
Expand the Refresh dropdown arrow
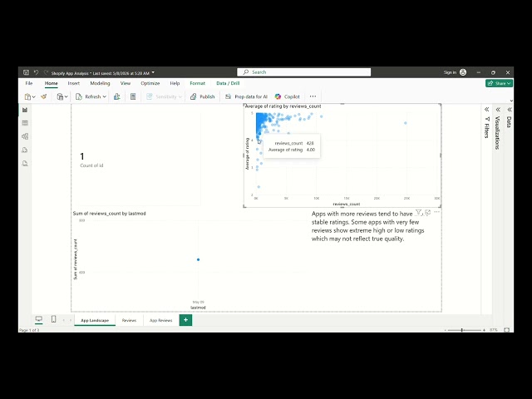(105, 96)
